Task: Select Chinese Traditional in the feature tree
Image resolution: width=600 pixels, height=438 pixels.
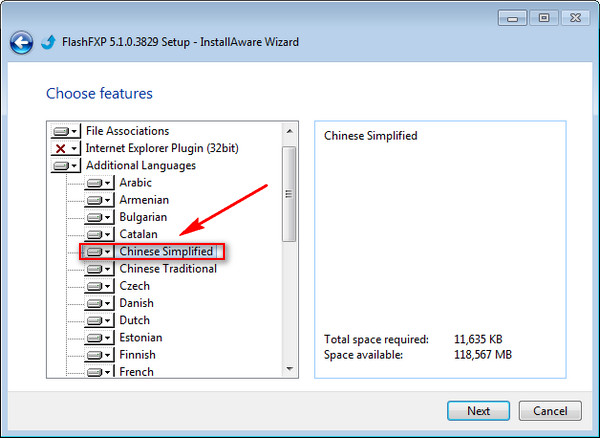Action: coord(167,269)
